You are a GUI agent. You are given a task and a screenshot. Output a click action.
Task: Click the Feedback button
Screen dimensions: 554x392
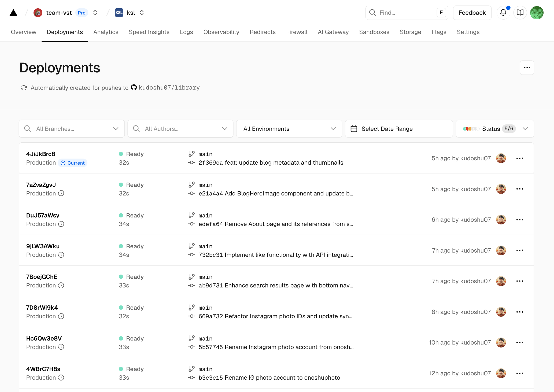[472, 13]
